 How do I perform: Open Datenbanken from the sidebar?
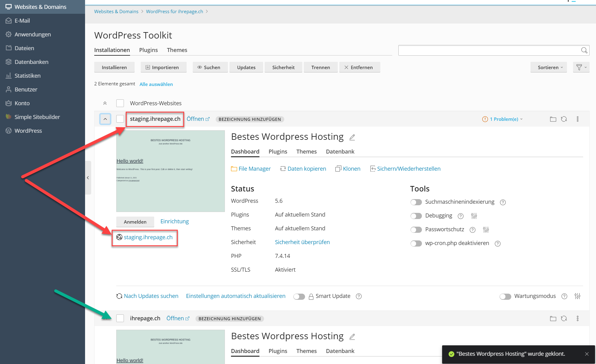pos(32,62)
